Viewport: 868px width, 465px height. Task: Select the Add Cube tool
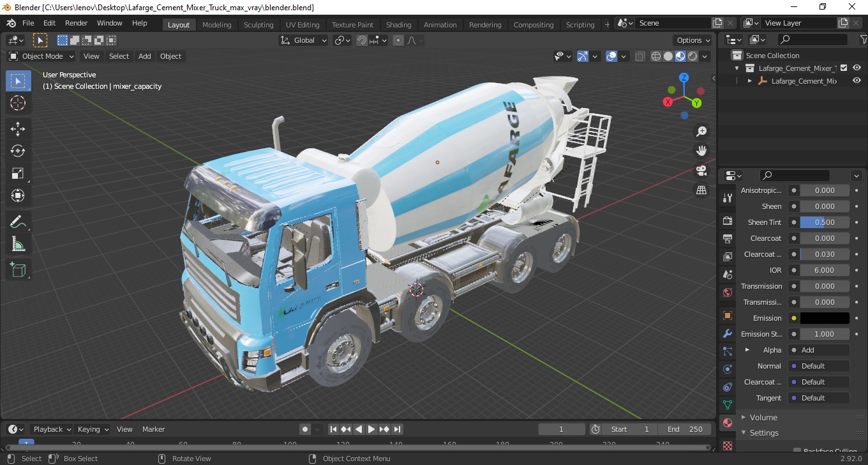[x=18, y=270]
